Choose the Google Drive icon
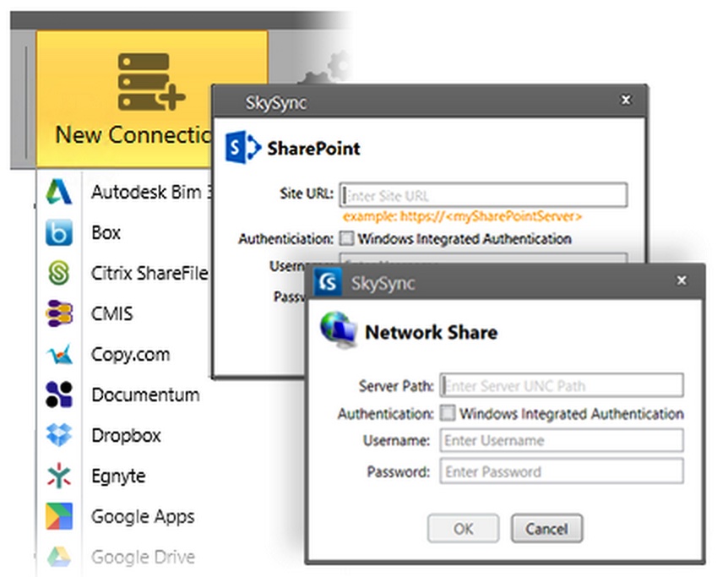This screenshot has width=728, height=577. [59, 557]
